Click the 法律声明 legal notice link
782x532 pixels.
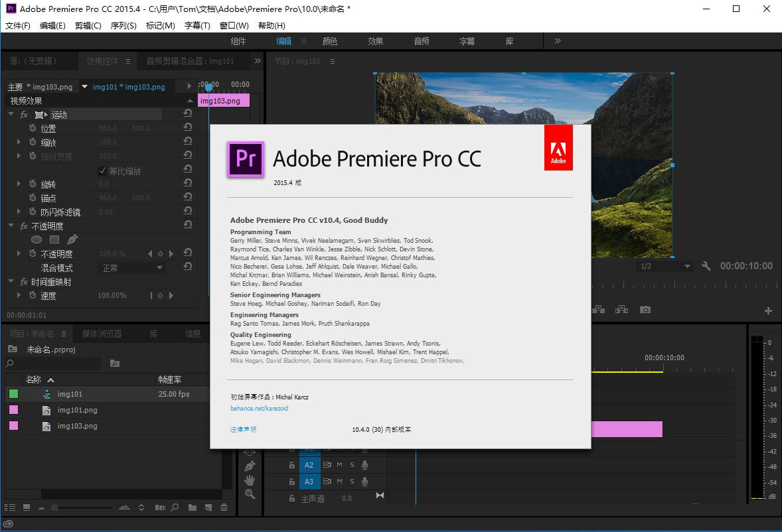(x=243, y=430)
